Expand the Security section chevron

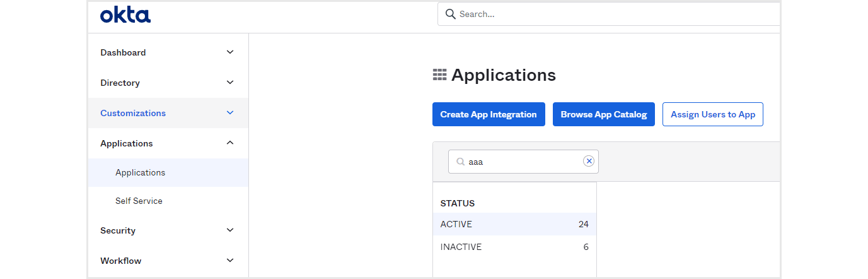point(230,230)
